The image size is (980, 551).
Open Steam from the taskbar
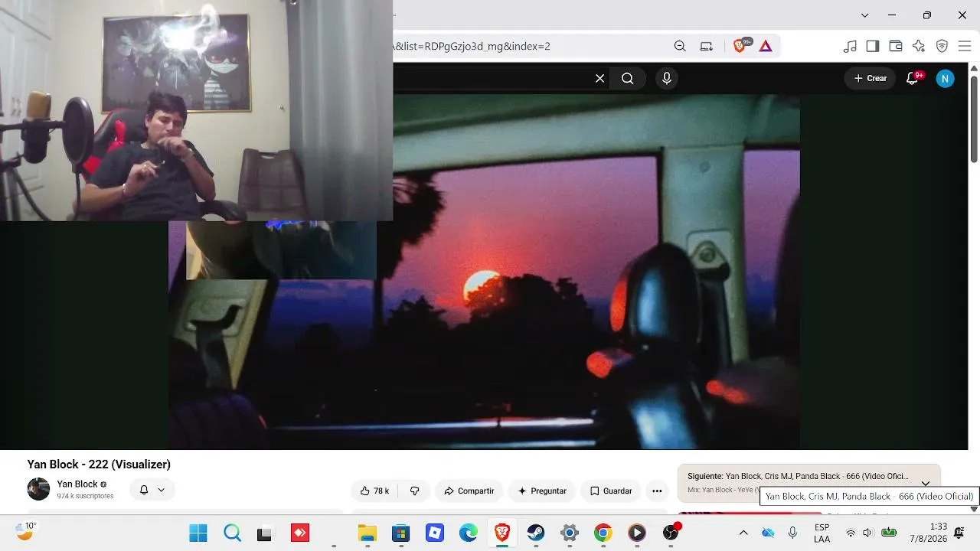tap(536, 533)
